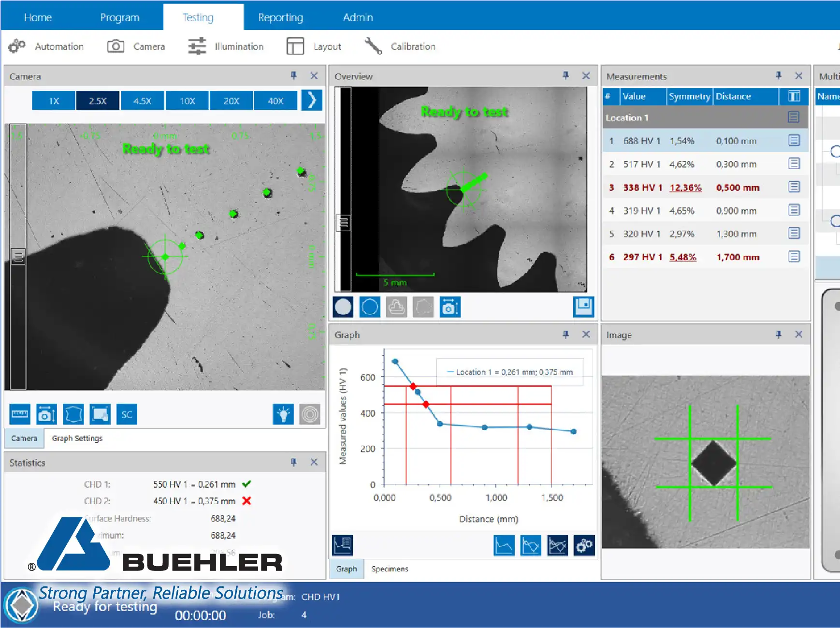Pin the Graph panel
The image size is (840, 628).
[x=565, y=334]
